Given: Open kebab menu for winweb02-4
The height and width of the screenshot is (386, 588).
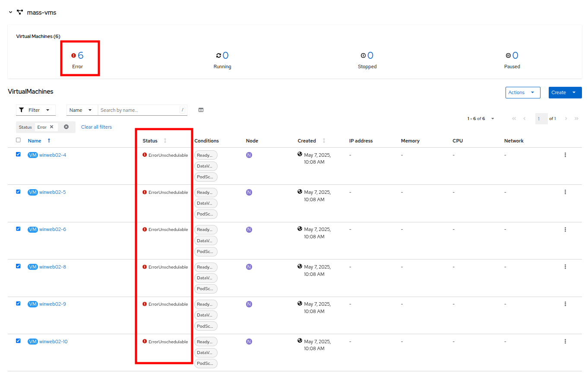Looking at the screenshot, I should coord(565,155).
